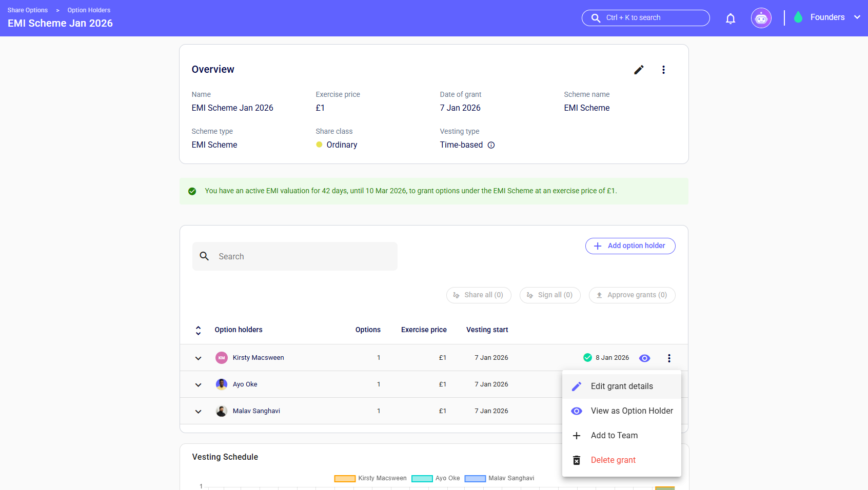Expand Malav Sanghavi's row chevron
This screenshot has height=490, width=868.
tap(198, 412)
